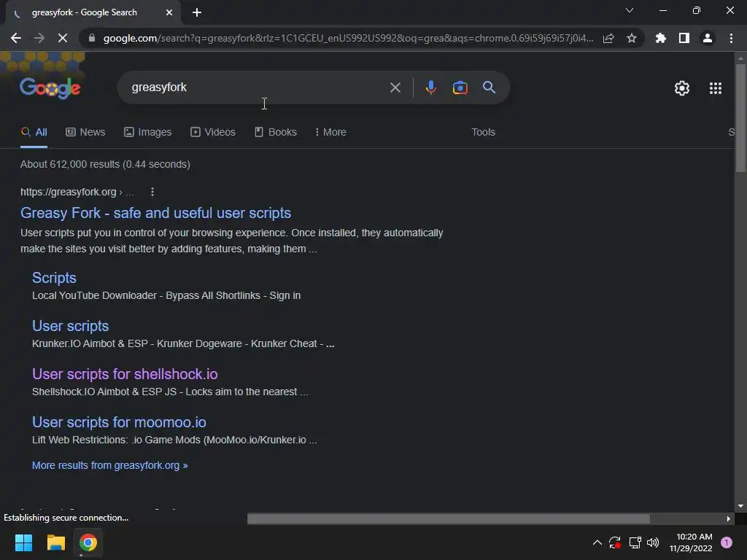The height and width of the screenshot is (560, 747).
Task: Open the search Tools options
Action: click(483, 133)
